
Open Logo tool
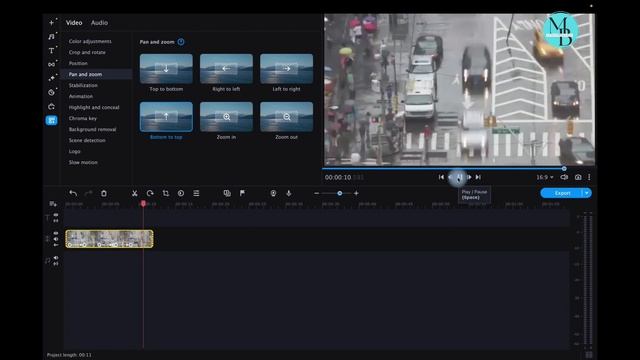coord(74,151)
